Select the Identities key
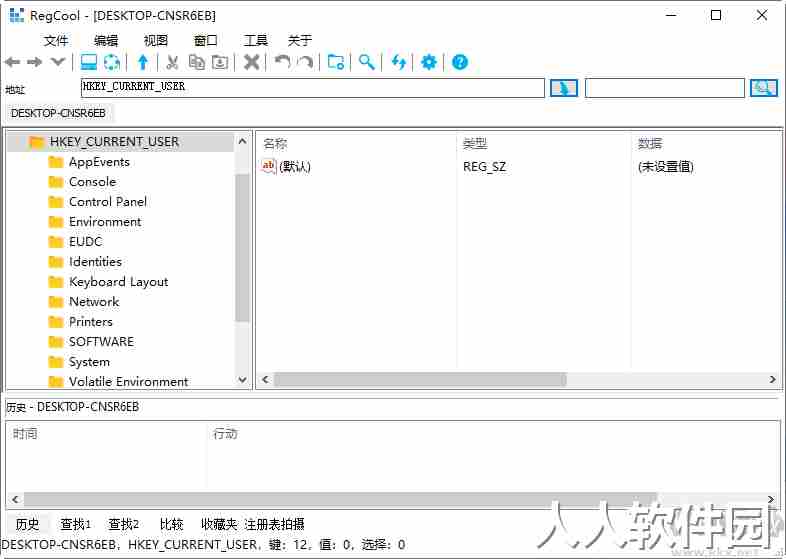786x559 pixels. coord(95,262)
